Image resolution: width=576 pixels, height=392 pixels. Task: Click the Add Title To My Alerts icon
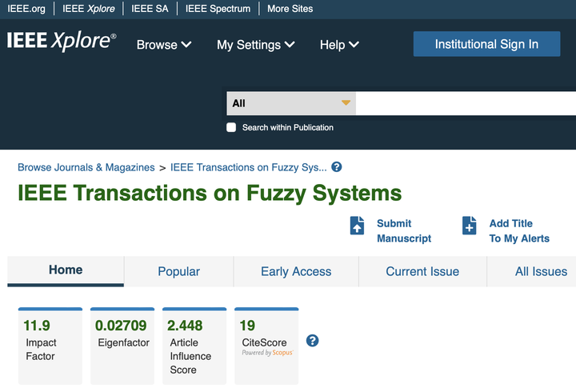coord(470,226)
